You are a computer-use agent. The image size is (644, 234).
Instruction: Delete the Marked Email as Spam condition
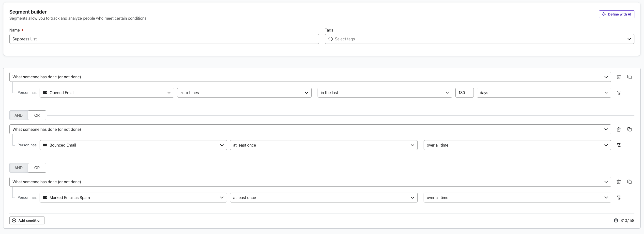619,182
